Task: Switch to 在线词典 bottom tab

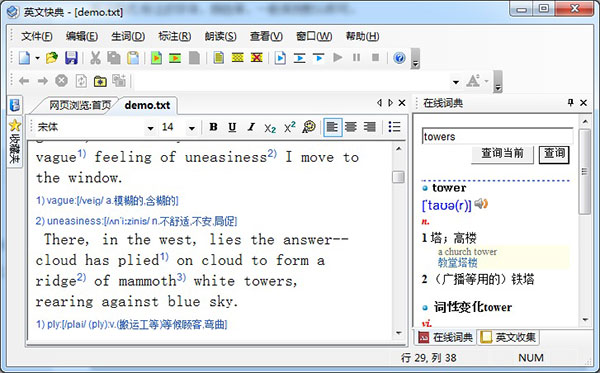Action: tap(446, 337)
